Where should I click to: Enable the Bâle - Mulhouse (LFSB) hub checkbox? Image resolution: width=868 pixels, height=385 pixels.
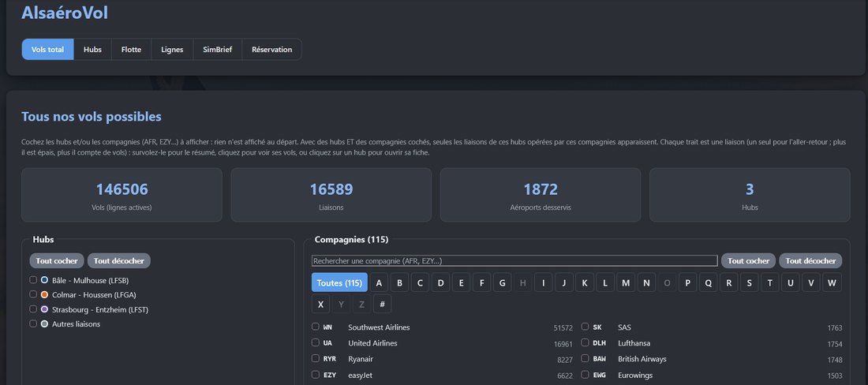click(x=33, y=280)
